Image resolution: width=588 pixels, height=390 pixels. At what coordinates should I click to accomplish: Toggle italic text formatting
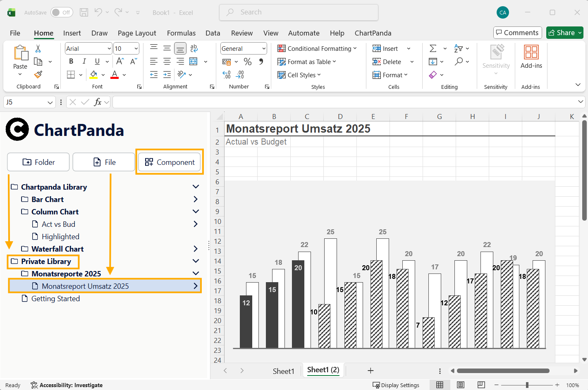pos(84,62)
